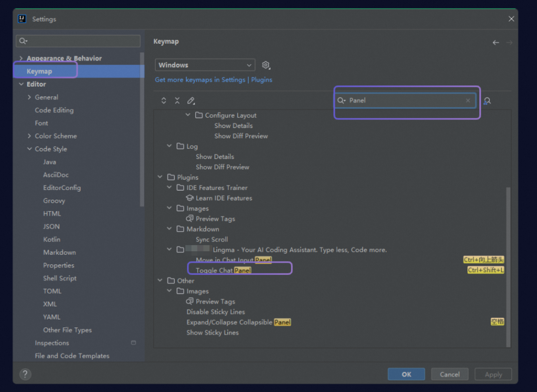This screenshot has height=392, width=537.
Task: Collapse the Log group in keymap
Action: pyautogui.click(x=169, y=146)
